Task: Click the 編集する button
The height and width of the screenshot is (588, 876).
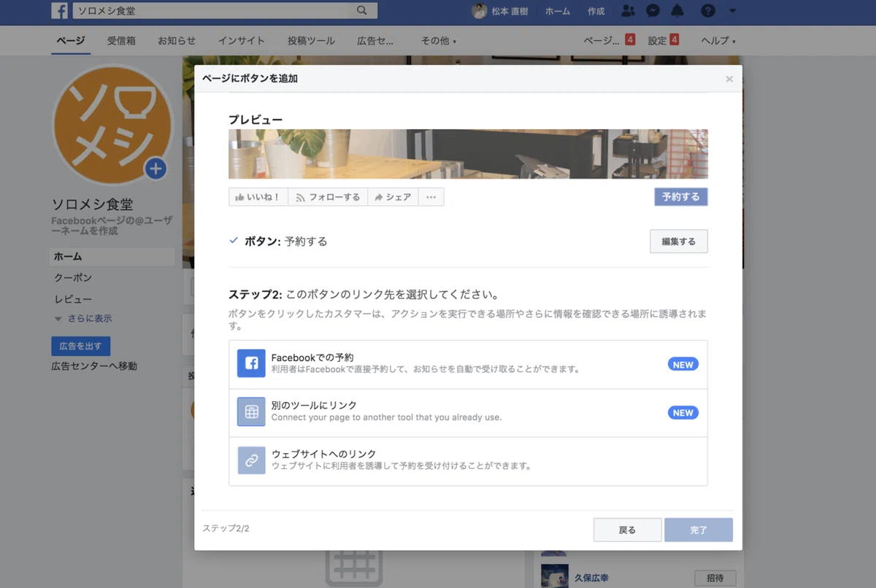Action: [x=678, y=241]
